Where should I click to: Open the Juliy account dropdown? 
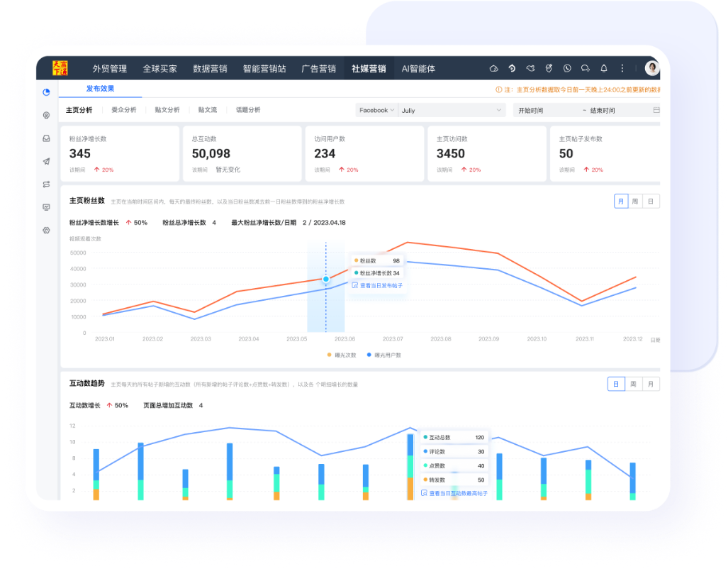tap(451, 110)
